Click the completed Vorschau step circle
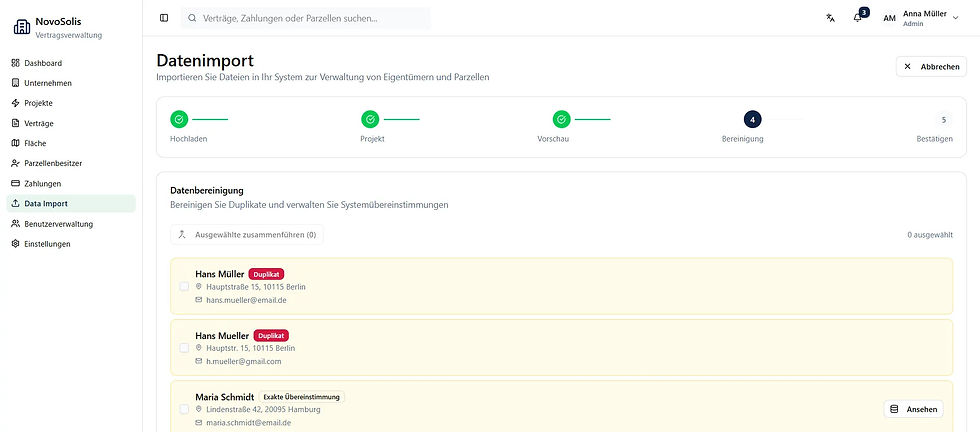The image size is (980, 432). 561,119
